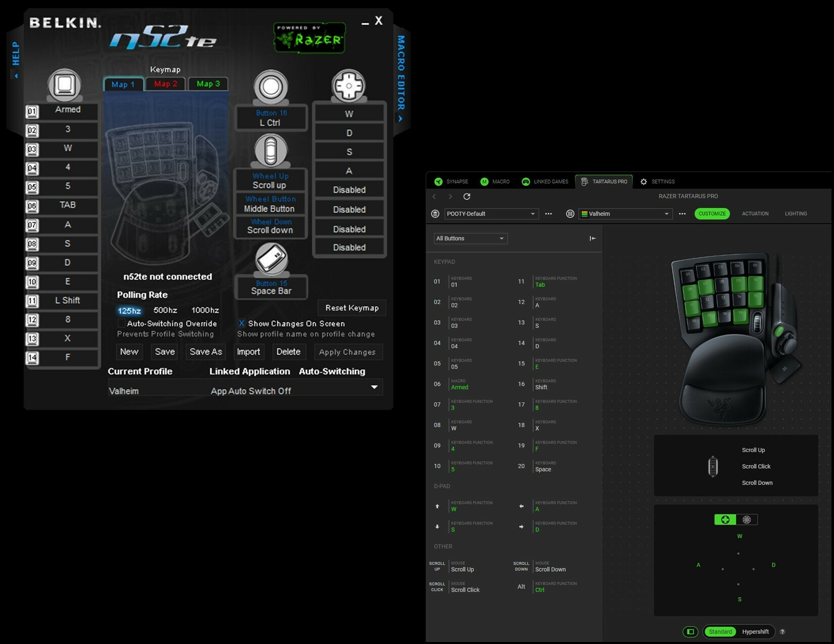Screen dimensions: 834x644
Task: Open the Actuation tab
Action: click(x=755, y=214)
